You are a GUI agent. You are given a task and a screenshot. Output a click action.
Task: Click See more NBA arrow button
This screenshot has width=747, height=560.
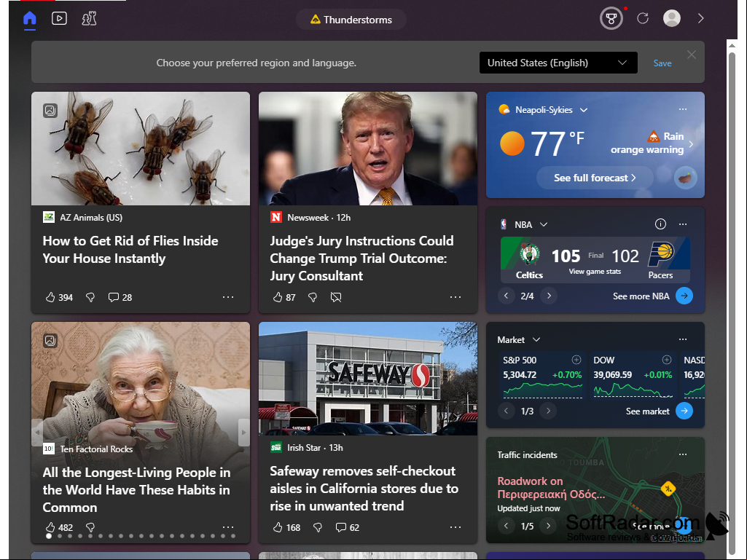684,296
